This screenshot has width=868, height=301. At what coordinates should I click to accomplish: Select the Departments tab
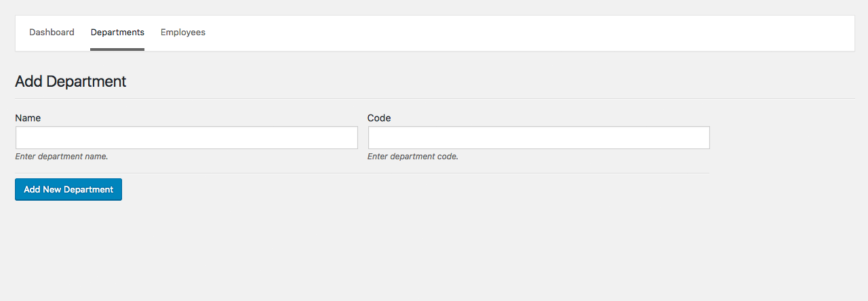[117, 33]
